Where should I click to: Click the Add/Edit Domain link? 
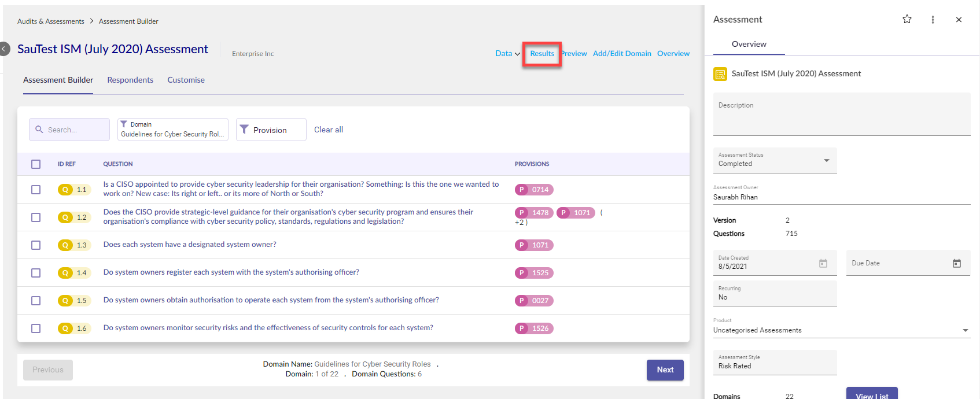click(x=622, y=53)
